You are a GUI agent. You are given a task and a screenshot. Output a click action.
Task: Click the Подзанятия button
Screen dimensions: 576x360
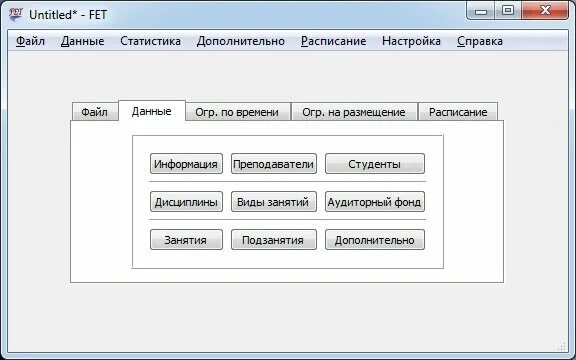coord(274,240)
